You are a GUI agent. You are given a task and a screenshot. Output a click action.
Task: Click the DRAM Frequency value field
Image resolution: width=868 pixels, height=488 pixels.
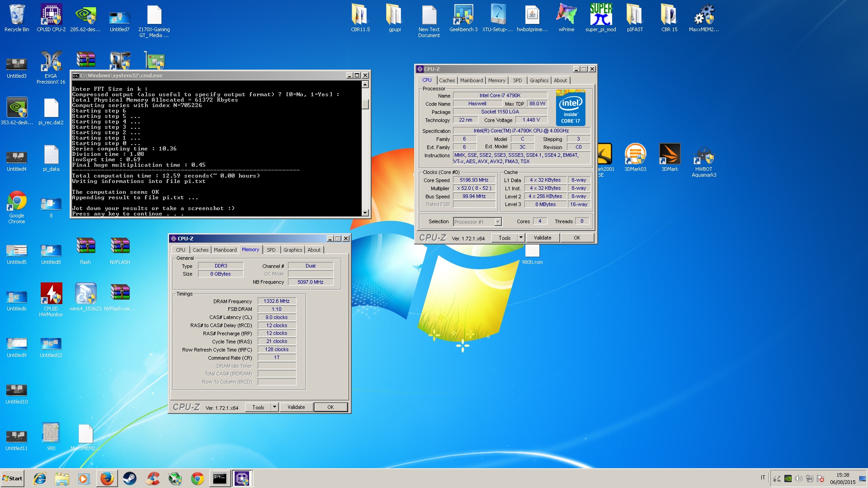277,301
